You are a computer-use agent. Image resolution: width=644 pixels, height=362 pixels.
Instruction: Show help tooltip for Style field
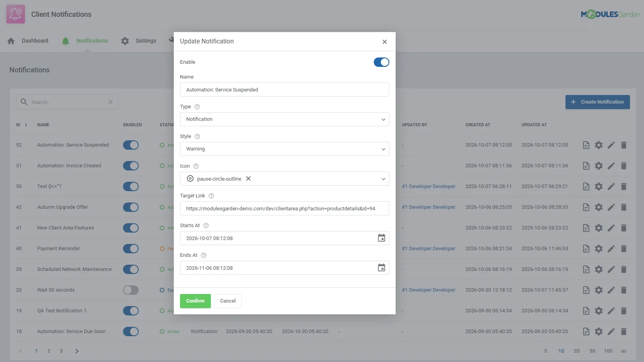[197, 136]
